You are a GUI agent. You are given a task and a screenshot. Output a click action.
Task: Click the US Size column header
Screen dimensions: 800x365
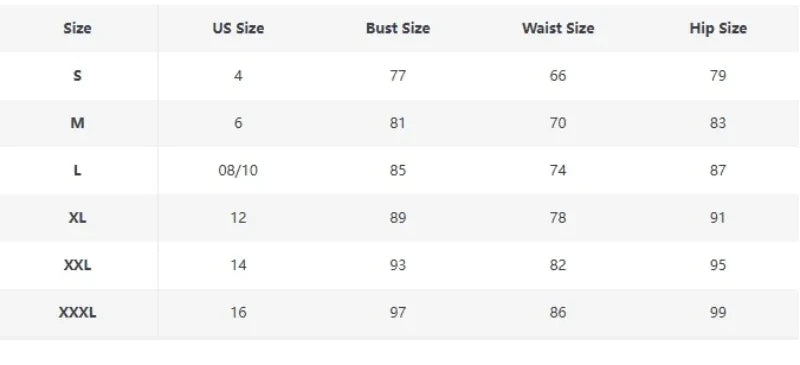(238, 28)
